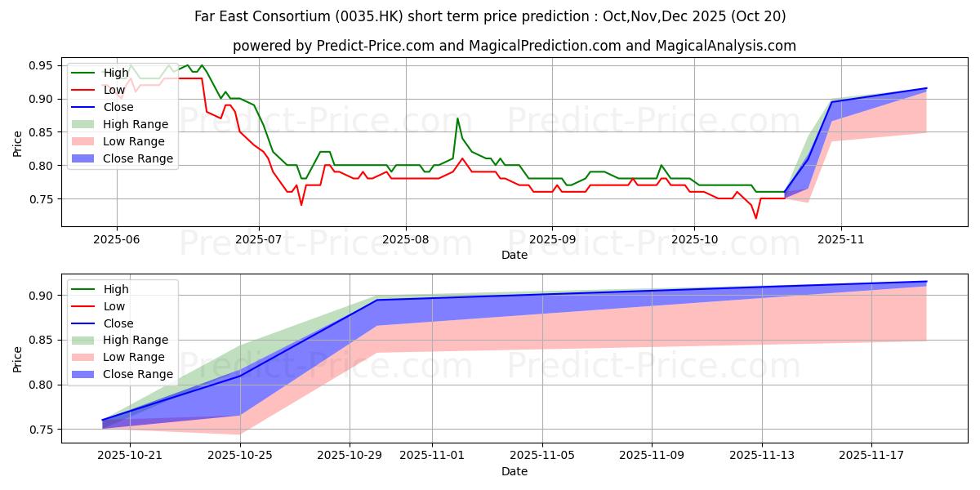Image resolution: width=980 pixels, height=490 pixels.
Task: Open the Predict-Price.com powered-by subtitle text
Action: pyautogui.click(x=514, y=46)
